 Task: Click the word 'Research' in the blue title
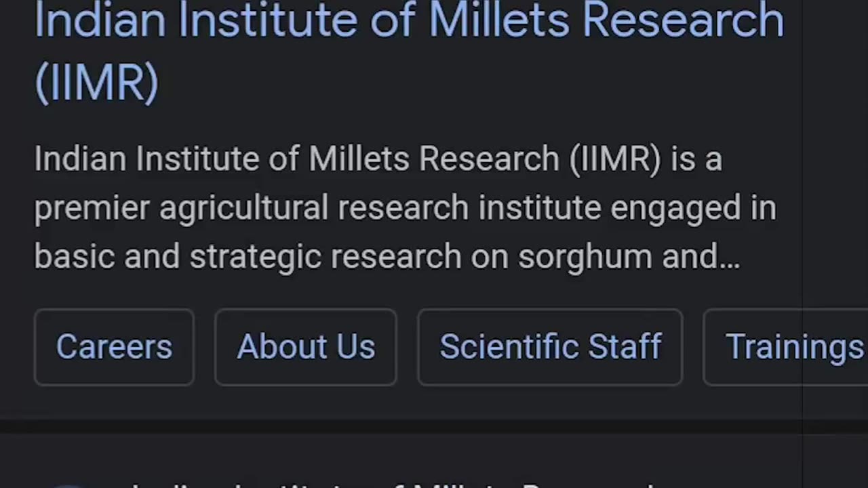684,19
